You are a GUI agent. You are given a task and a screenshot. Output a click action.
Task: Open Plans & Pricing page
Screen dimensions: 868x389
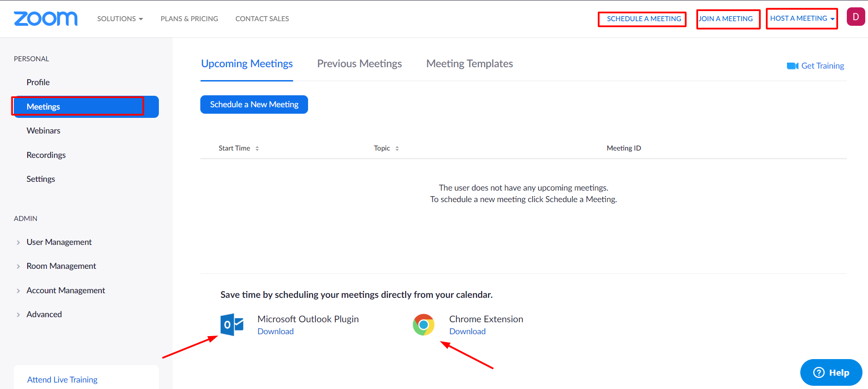coord(189,19)
